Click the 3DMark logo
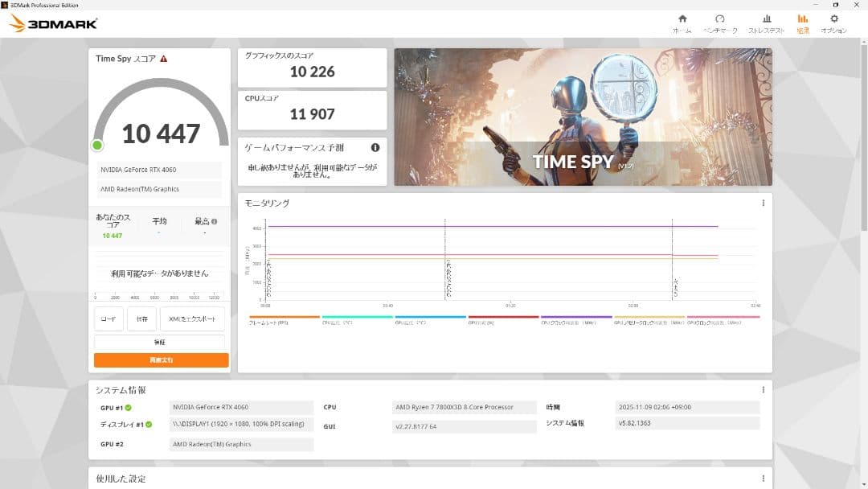The width and height of the screenshot is (868, 489). tap(48, 23)
